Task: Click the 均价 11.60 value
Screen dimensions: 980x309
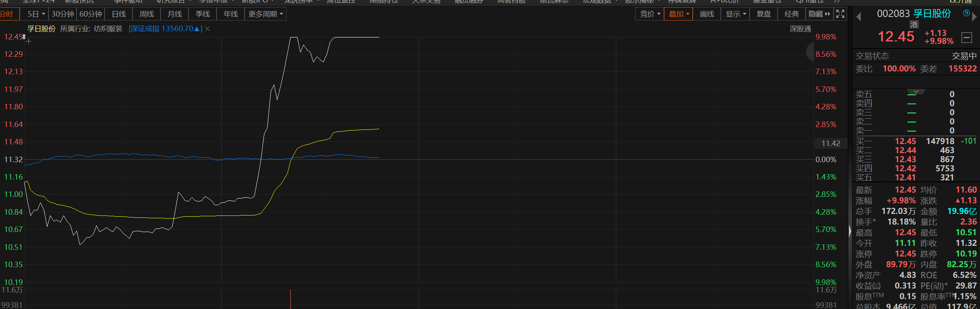Action: coord(966,190)
